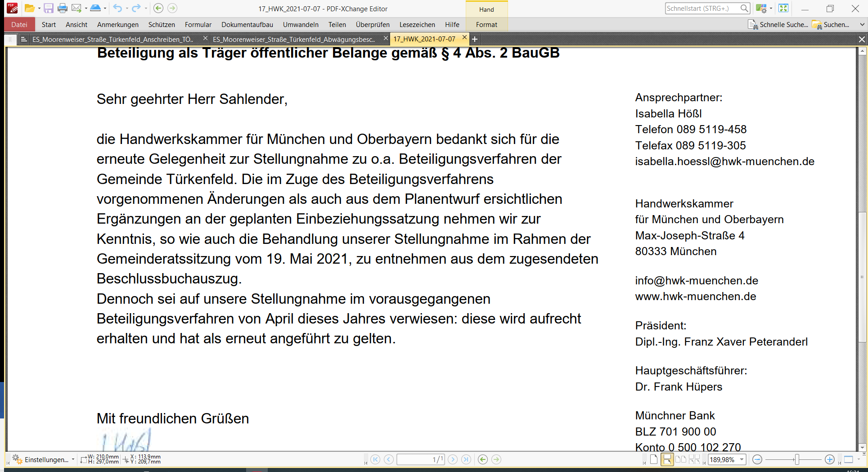The image size is (868, 472).
Task: Open Einstellungen dropdown arrow
Action: tap(73, 459)
